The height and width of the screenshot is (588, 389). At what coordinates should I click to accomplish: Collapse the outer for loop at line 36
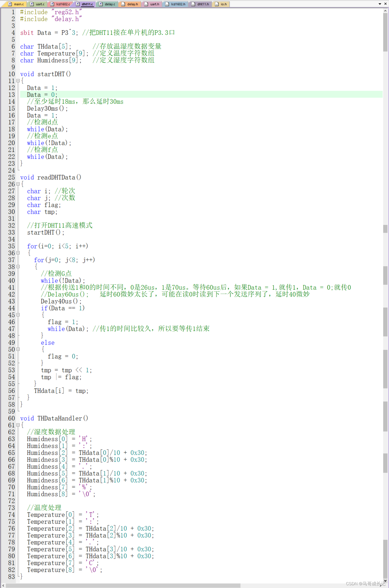tap(18, 253)
